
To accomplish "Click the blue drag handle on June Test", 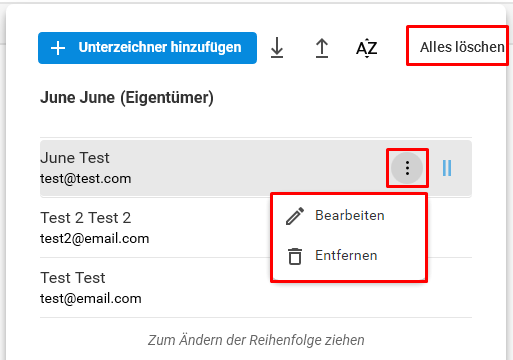I will pos(447,168).
